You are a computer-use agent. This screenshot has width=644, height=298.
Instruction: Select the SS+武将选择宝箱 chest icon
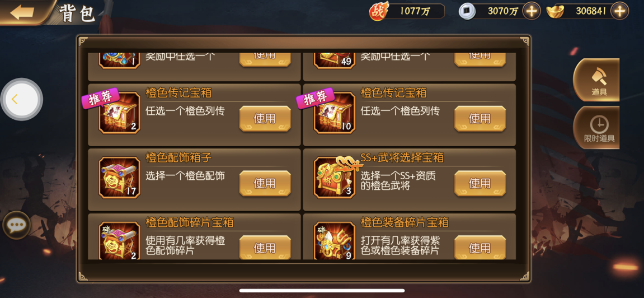coord(335,178)
